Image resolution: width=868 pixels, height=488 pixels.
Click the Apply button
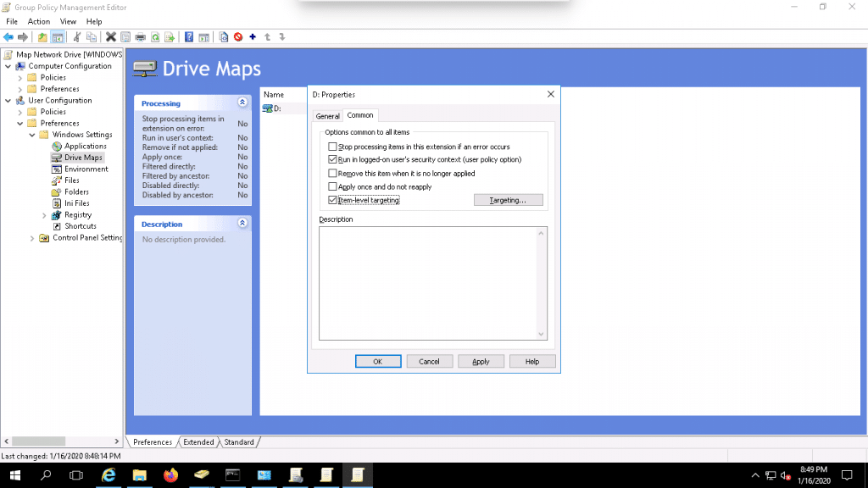[481, 361]
